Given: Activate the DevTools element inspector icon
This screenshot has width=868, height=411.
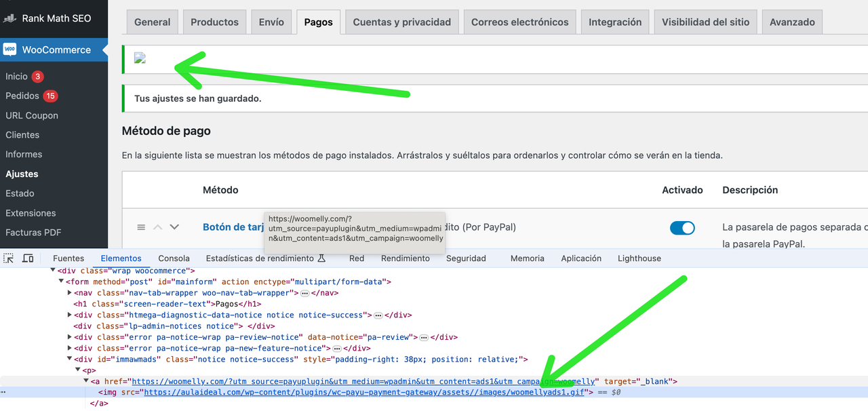Looking at the screenshot, I should pos(9,258).
